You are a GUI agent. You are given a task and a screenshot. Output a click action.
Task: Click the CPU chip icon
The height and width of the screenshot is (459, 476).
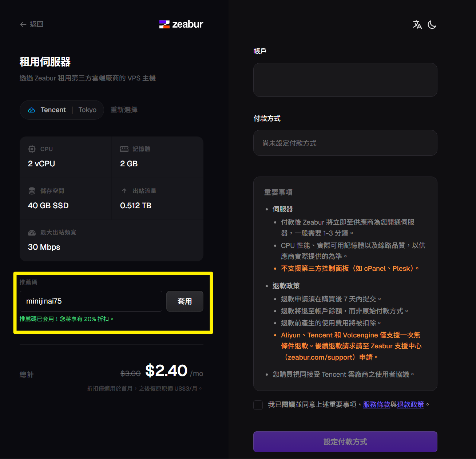click(x=32, y=149)
